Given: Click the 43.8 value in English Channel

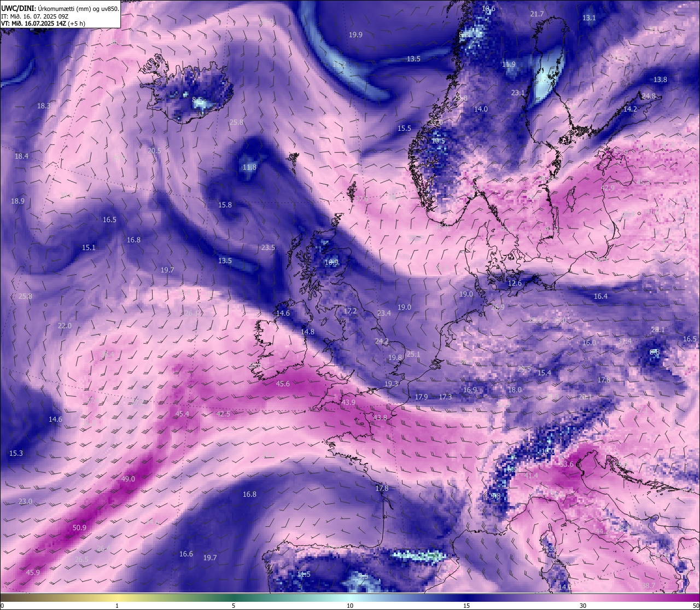Looking at the screenshot, I should (x=380, y=417).
